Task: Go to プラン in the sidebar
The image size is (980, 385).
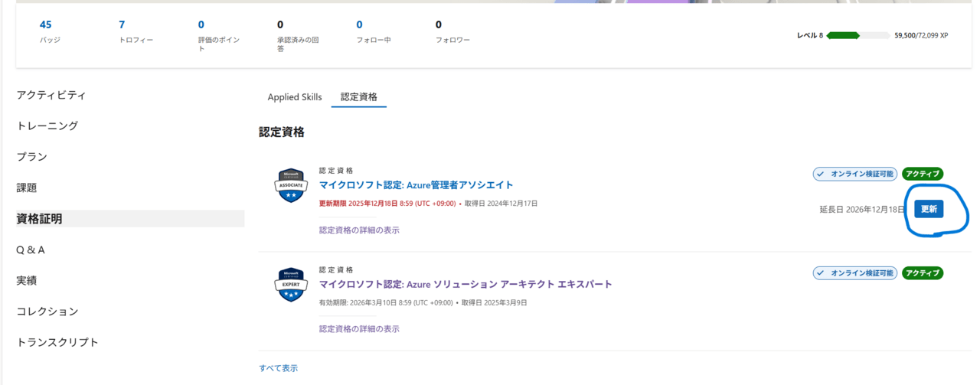Action: [32, 156]
